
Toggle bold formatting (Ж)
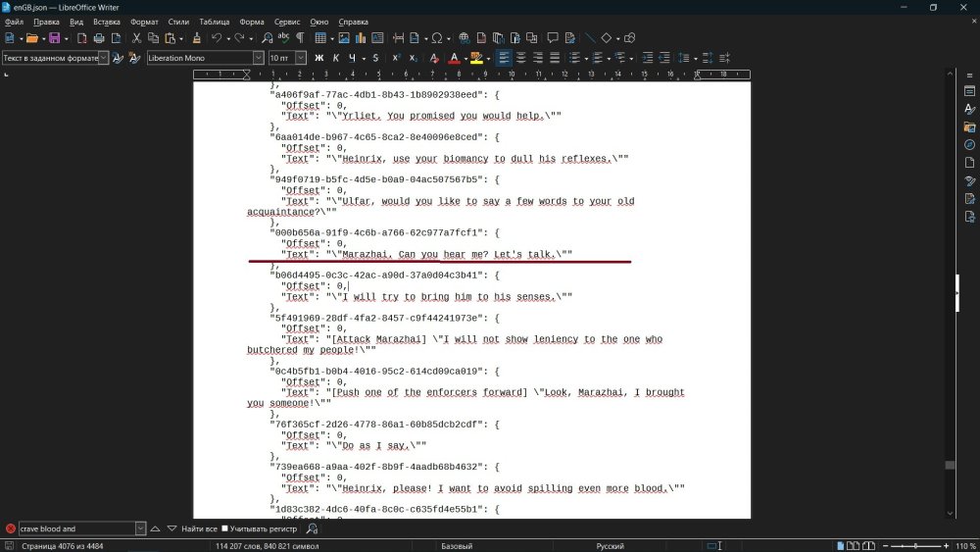(x=318, y=58)
